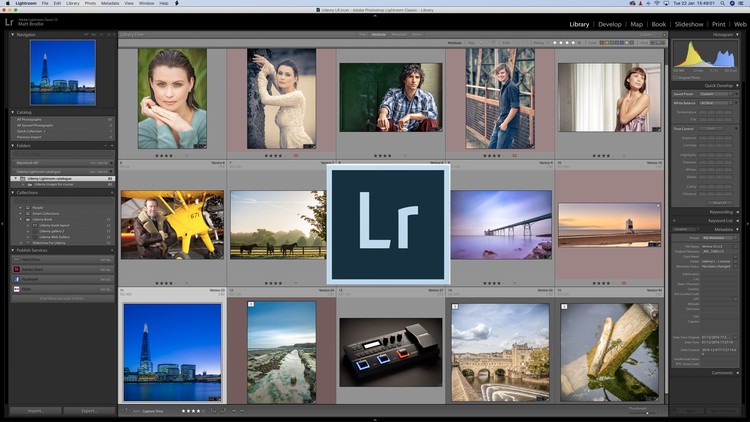Open the Sort Capture Time dropdown

click(x=153, y=411)
